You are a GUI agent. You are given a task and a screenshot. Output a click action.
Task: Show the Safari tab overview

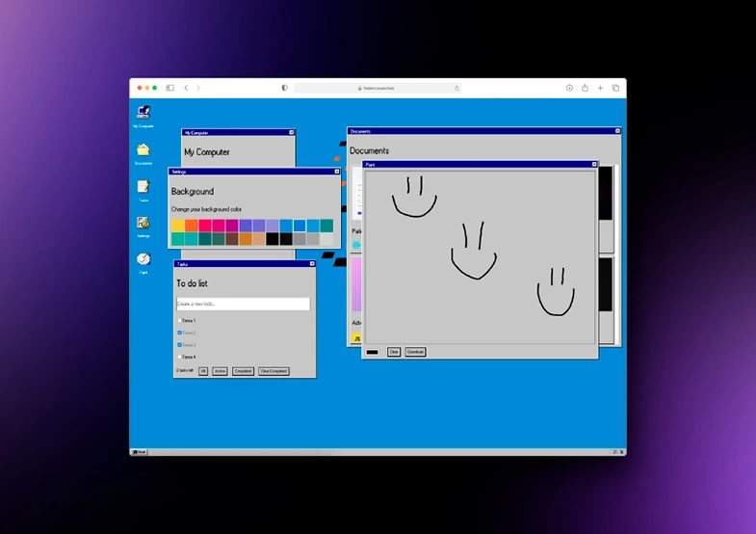tap(615, 88)
